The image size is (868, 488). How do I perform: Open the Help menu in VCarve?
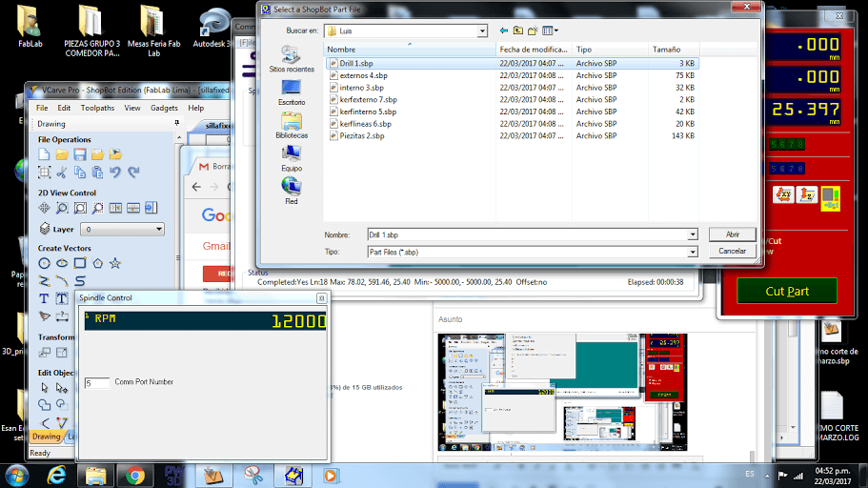click(x=196, y=108)
